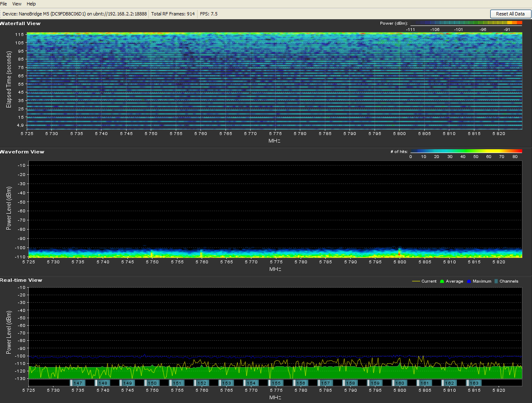Screen dimensions: 532x403
Task: Click the 'Elapsed Time (seconds)' axis label
Action: tap(9, 79)
